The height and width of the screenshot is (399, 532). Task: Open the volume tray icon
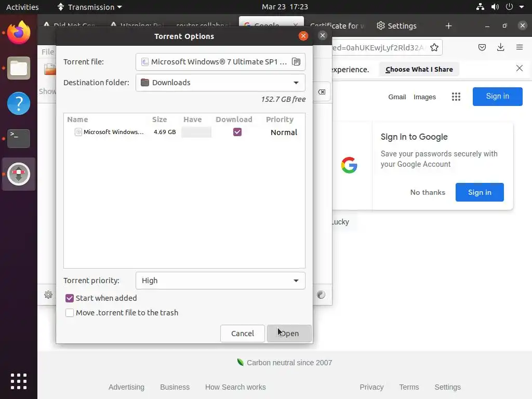tap(495, 7)
